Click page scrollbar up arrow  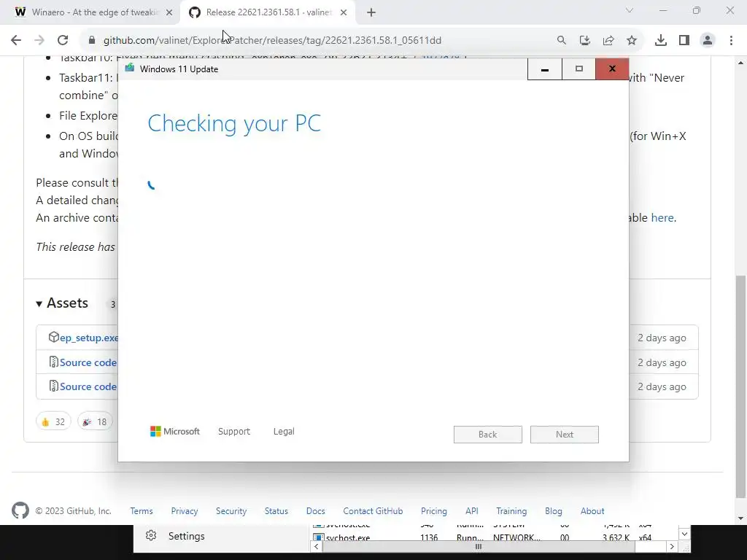pos(741,63)
